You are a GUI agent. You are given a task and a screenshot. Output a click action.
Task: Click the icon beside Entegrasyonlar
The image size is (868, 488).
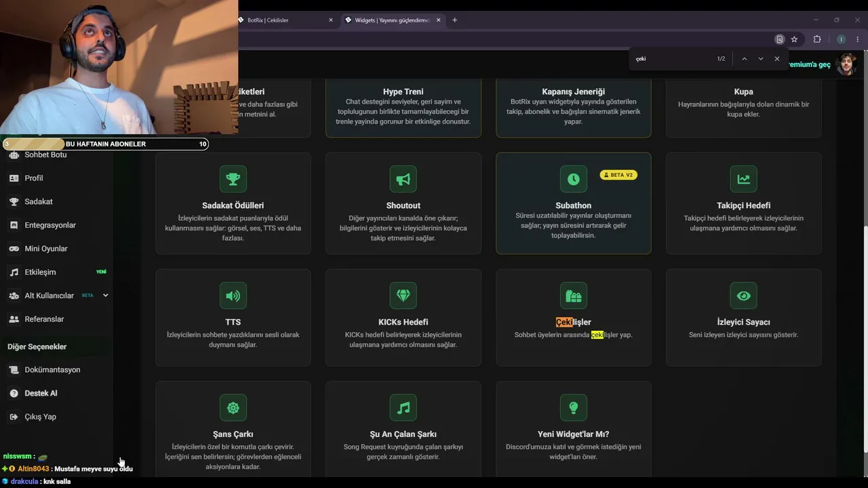(x=14, y=225)
